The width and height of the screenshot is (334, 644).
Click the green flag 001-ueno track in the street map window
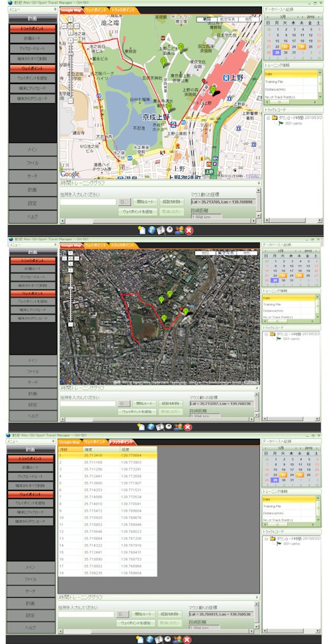(290, 123)
